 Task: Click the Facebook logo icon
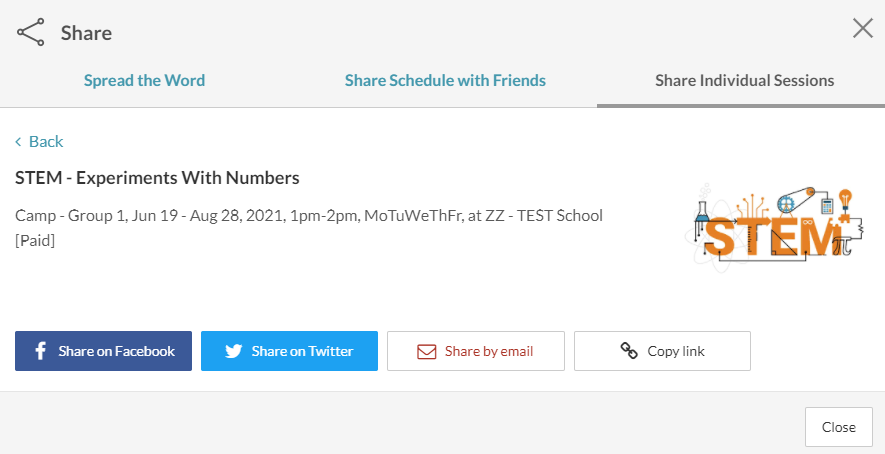click(41, 351)
